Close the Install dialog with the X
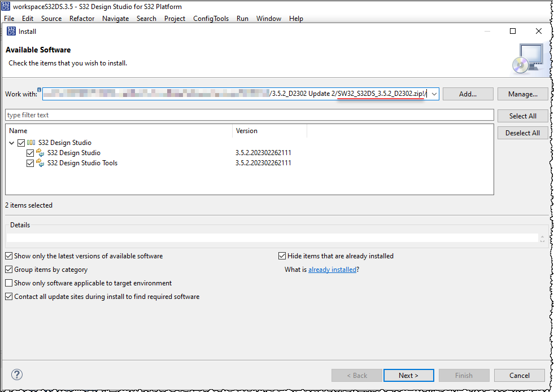 [538, 31]
